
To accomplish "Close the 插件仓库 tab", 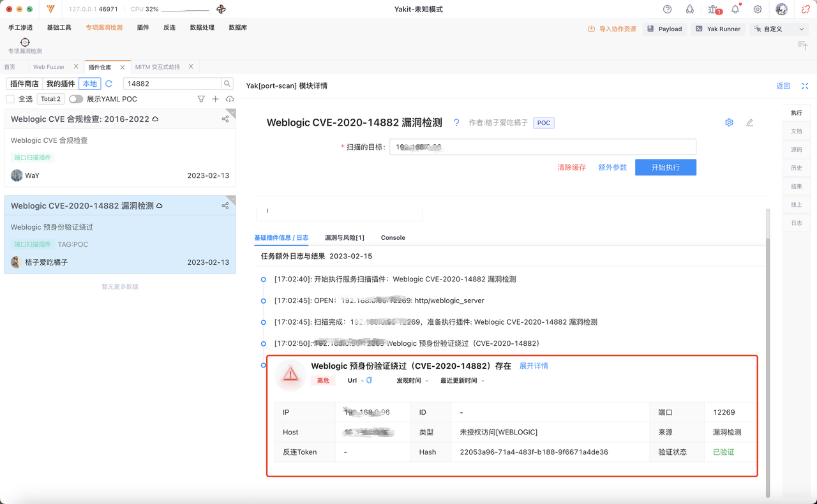I will [123, 67].
